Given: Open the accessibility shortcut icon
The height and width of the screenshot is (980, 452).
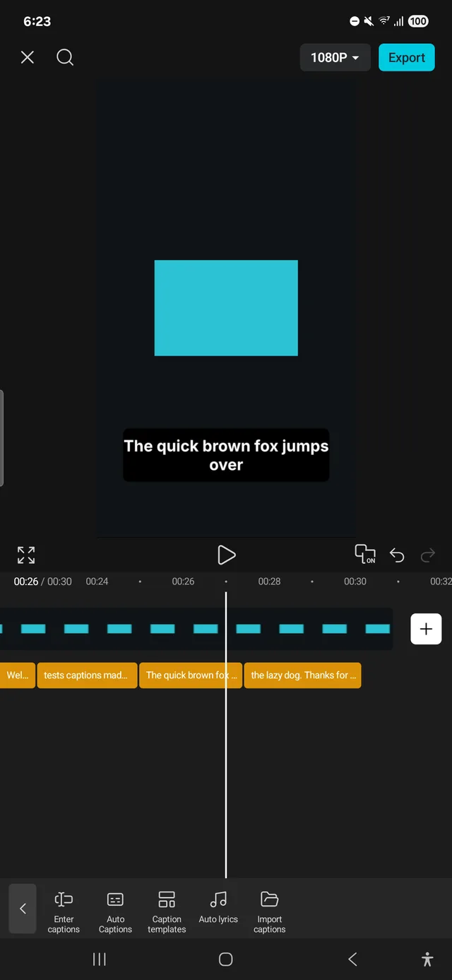Looking at the screenshot, I should click(427, 959).
